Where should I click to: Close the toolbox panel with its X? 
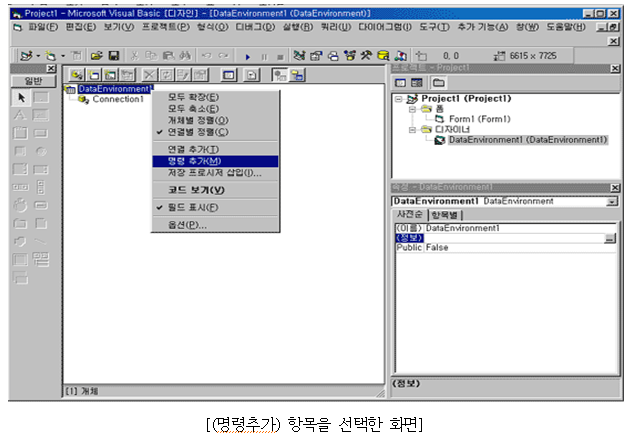pos(51,68)
